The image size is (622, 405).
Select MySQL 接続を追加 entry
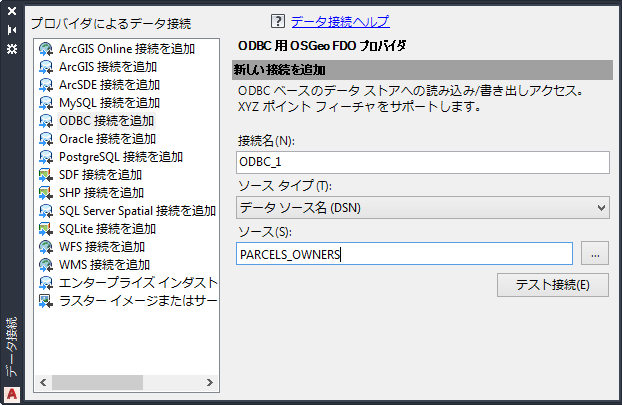(x=109, y=103)
